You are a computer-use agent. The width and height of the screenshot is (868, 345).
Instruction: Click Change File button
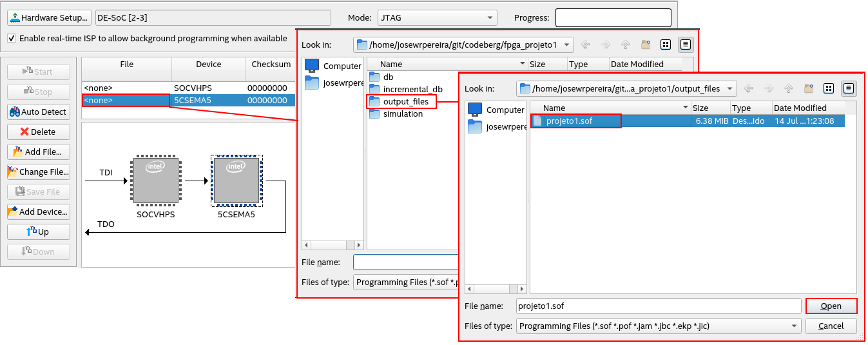point(38,172)
